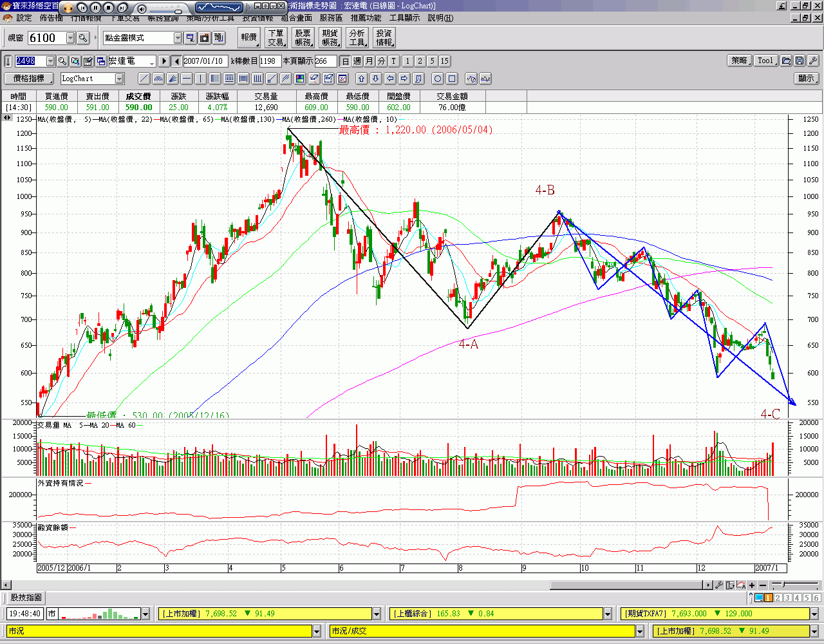
Task: Switch to page 2 in bottom pager
Action: (x=778, y=598)
